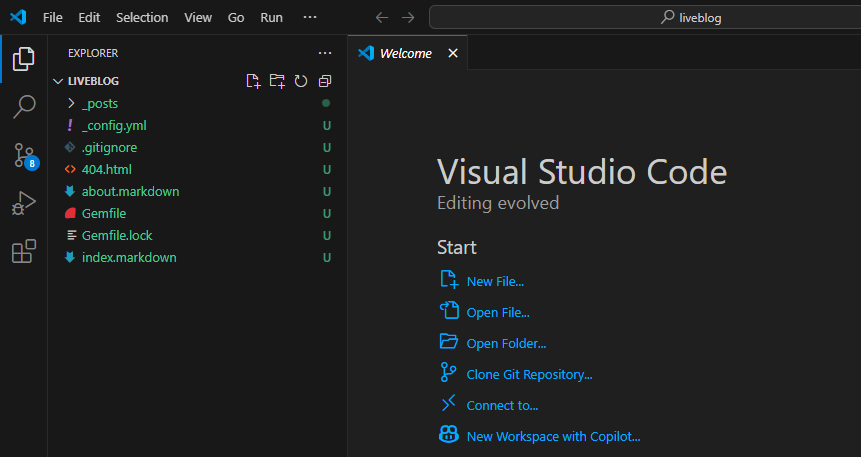Click the New File icon in LIVEBLOG header
This screenshot has width=861, height=457.
tap(253, 81)
